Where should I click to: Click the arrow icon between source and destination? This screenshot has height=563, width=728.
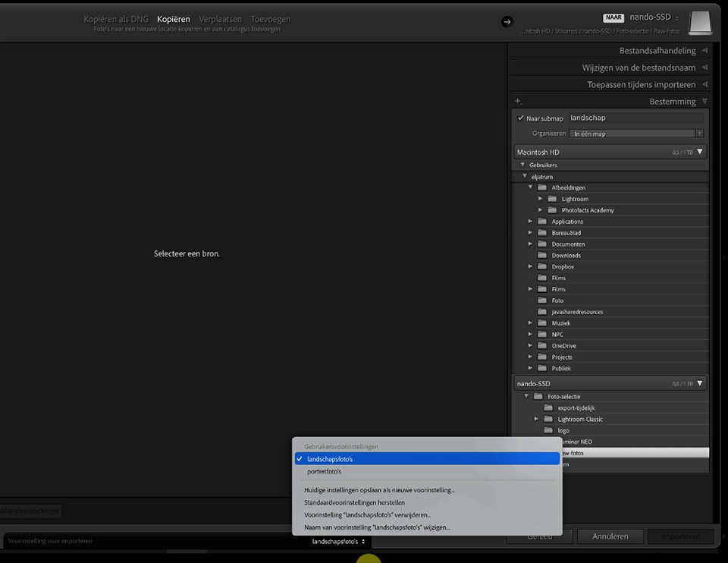[x=507, y=21]
